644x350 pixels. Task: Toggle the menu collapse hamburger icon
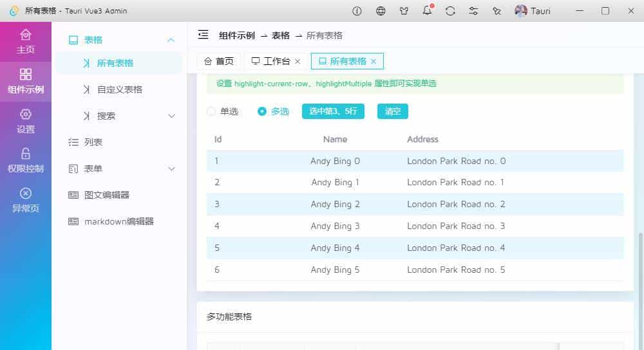coord(203,35)
